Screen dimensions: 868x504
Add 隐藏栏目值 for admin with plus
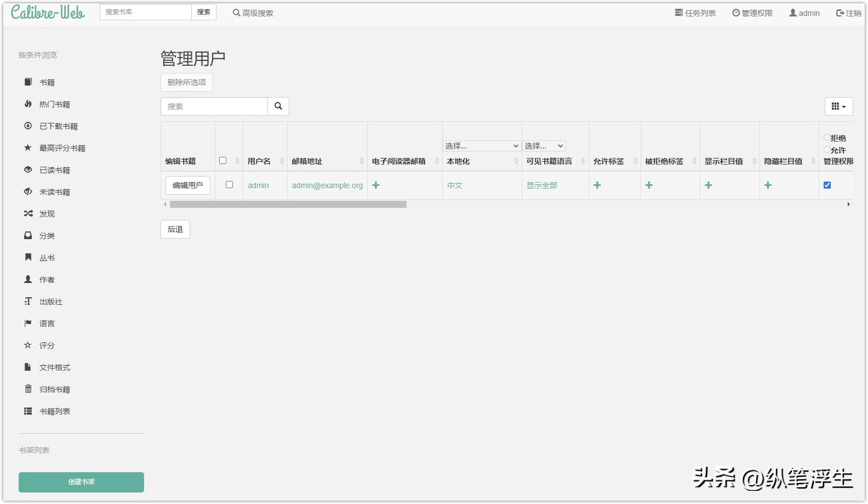click(768, 185)
